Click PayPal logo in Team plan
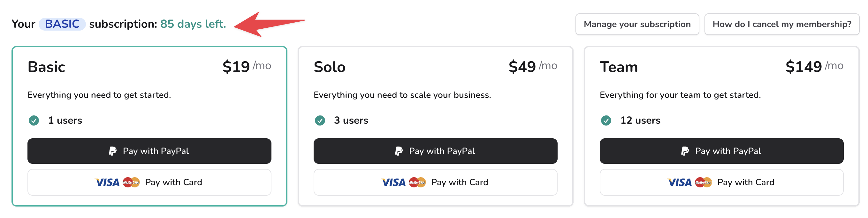The width and height of the screenshot is (868, 218). click(x=685, y=151)
